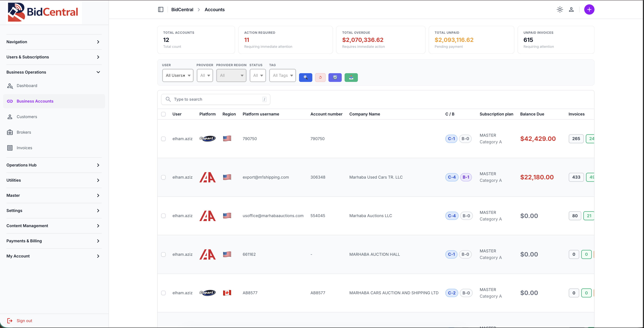Viewport: 644px width, 328px height.
Task: Open the All Users dropdown
Action: [178, 75]
